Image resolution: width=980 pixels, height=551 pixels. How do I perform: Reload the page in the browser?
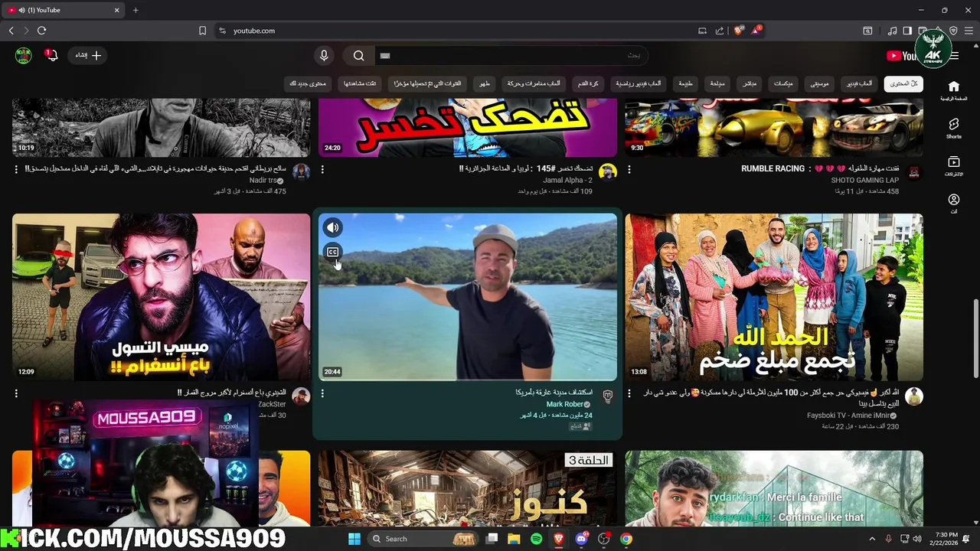click(x=41, y=31)
